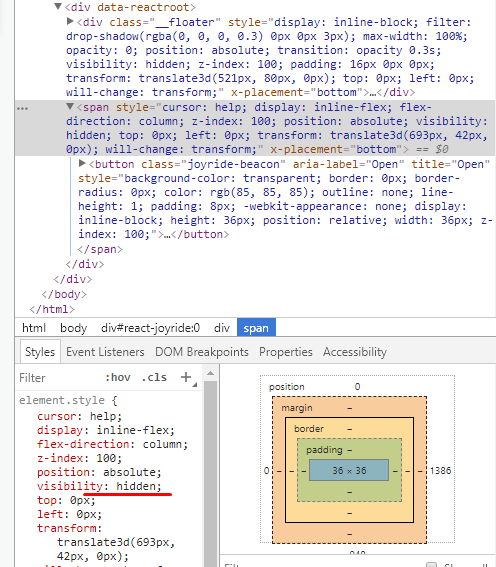Click the z-index: 100 declaration
The width and height of the screenshot is (496, 567).
[x=79, y=458]
